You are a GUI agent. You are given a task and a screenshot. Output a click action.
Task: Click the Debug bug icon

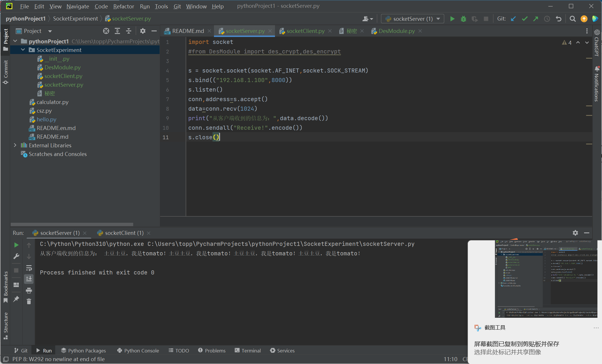463,19
